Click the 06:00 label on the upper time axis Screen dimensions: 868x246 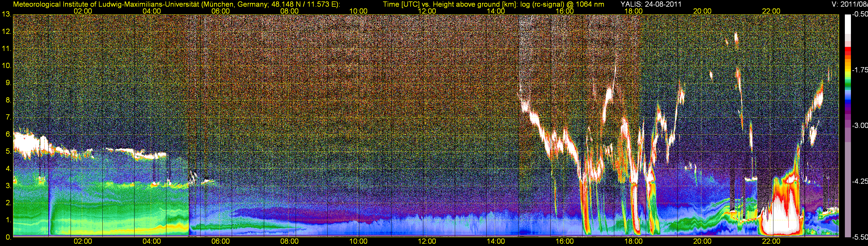(220, 11)
